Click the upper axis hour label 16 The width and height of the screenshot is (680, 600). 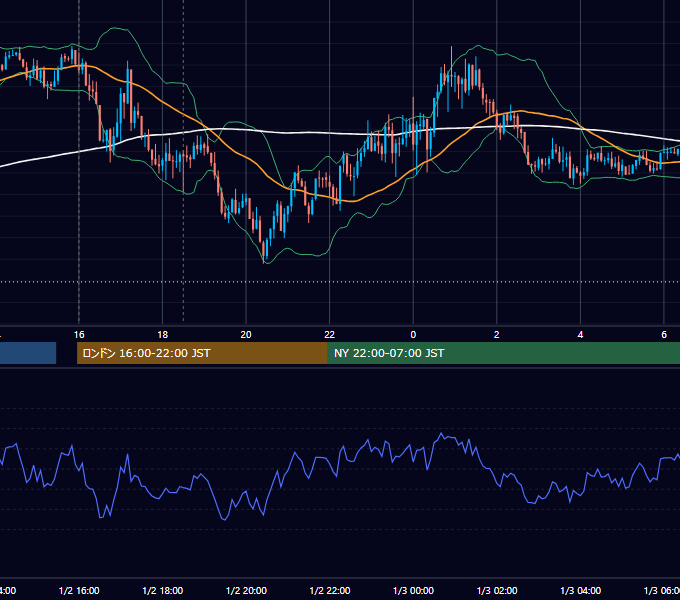pyautogui.click(x=79, y=335)
